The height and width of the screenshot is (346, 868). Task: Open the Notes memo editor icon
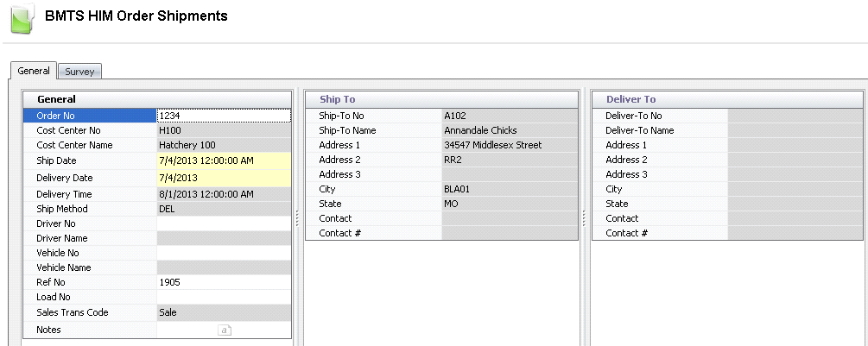[x=223, y=330]
